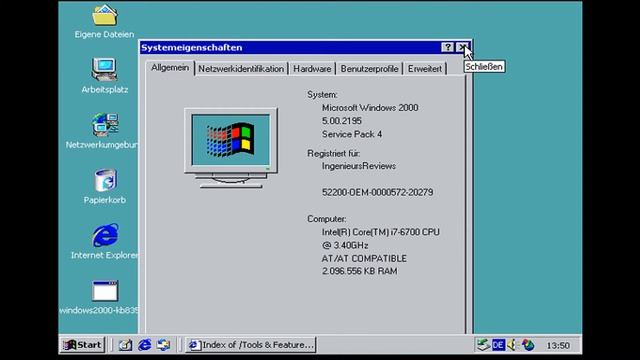640x360 pixels.
Task: Click the taskbar clock showing 13:50
Action: tap(558, 345)
